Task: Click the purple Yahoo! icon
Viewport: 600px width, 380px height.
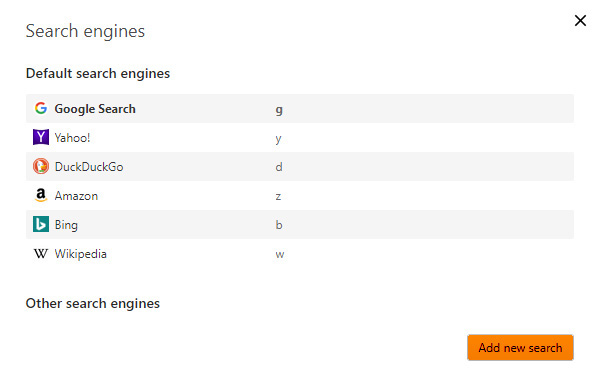Action: click(x=41, y=137)
